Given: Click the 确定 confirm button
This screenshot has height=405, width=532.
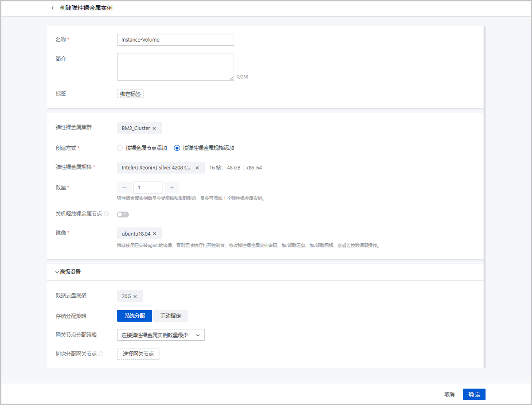Looking at the screenshot, I should point(474,394).
